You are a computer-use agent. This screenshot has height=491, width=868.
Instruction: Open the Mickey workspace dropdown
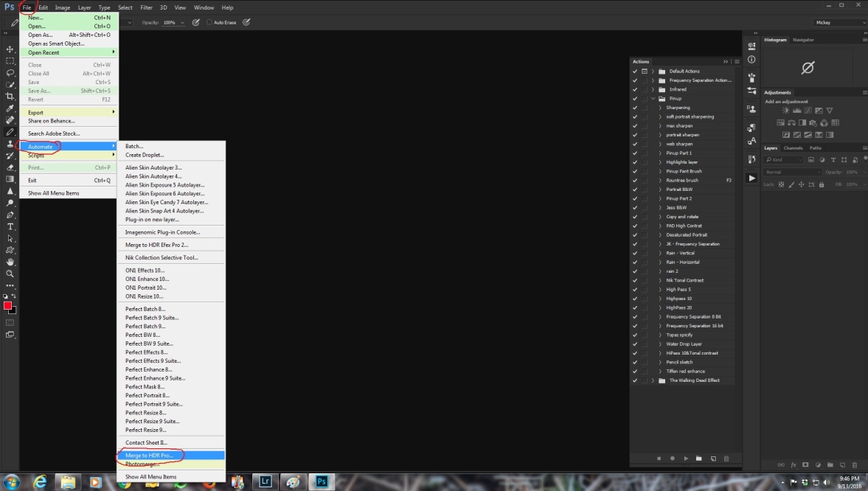click(839, 22)
